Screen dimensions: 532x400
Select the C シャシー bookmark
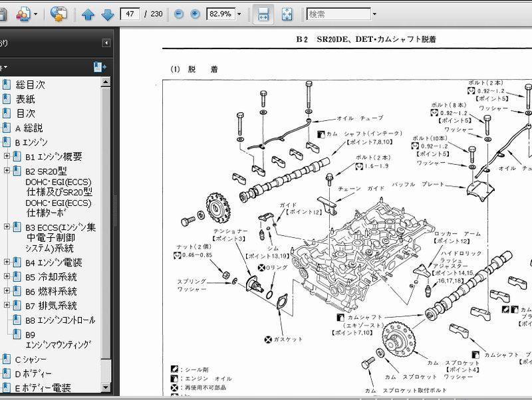(31, 359)
